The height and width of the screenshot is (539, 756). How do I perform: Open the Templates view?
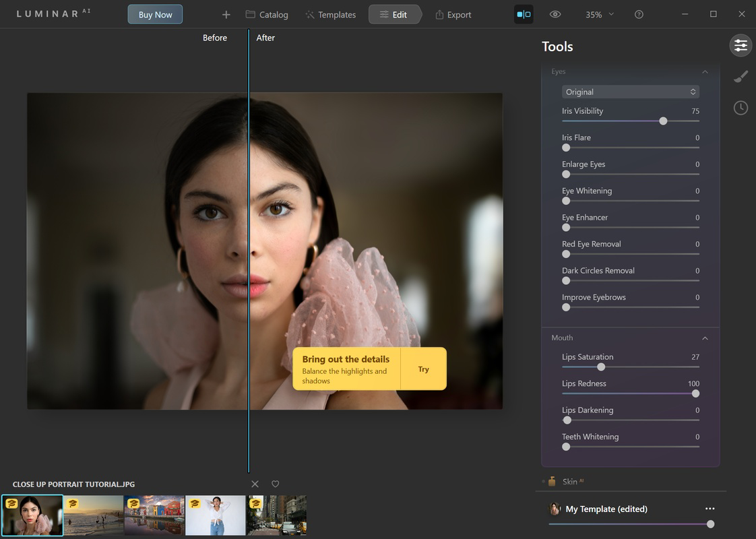330,14
